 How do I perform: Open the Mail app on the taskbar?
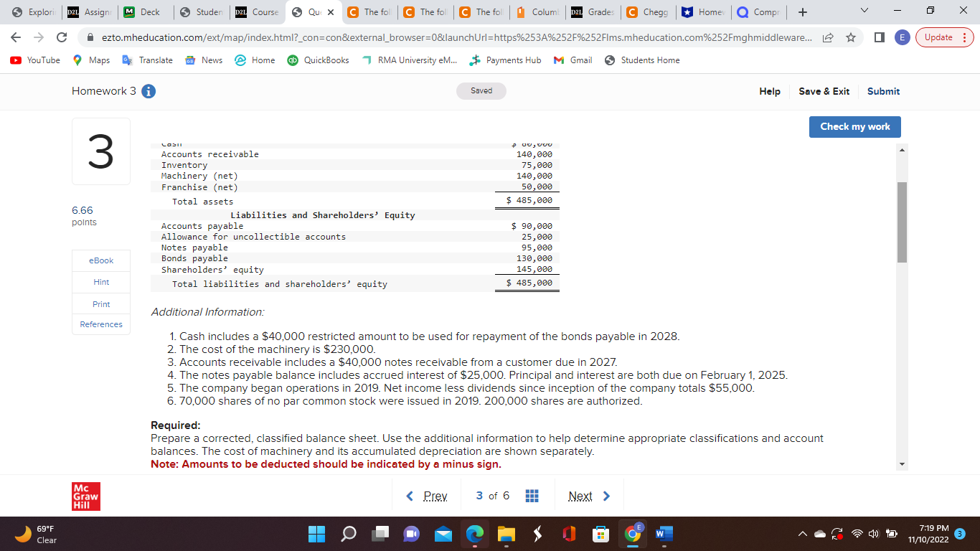click(445, 534)
